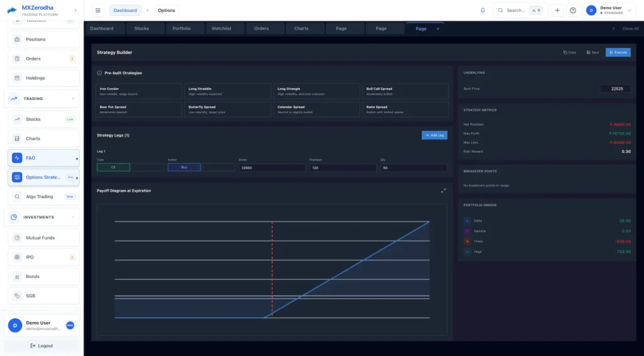Click the Strike input field
644x356 pixels.
tap(272, 168)
